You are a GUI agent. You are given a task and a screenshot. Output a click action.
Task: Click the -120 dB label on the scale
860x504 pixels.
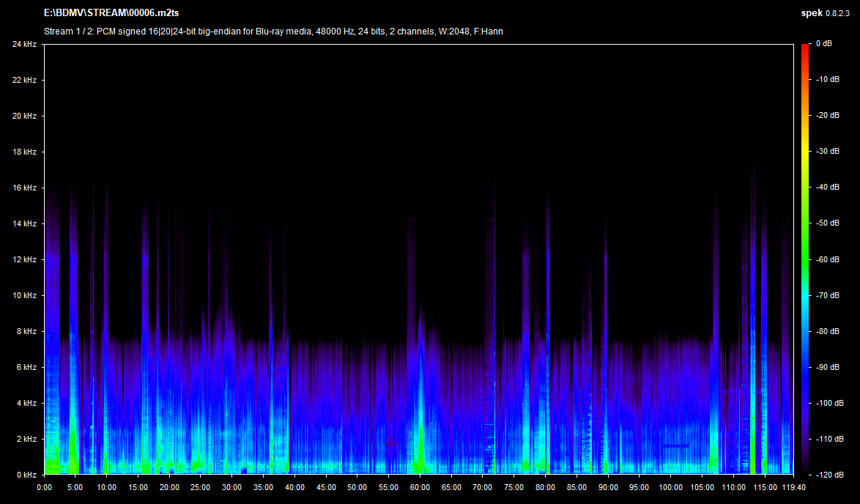coord(829,475)
